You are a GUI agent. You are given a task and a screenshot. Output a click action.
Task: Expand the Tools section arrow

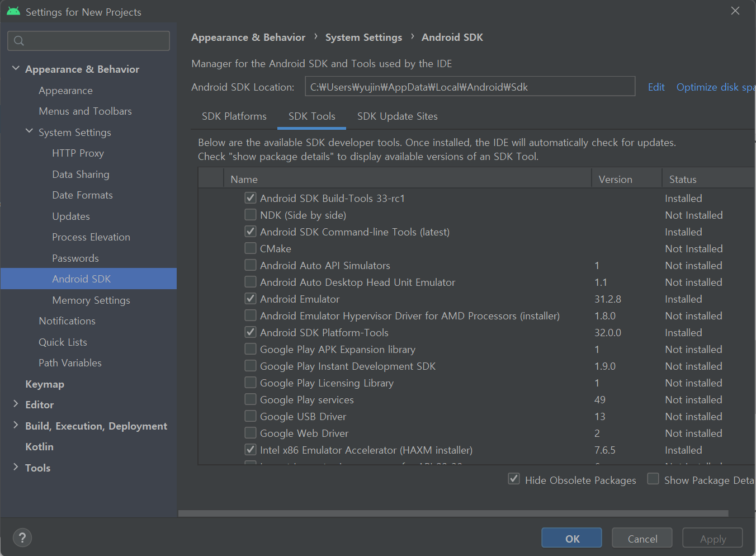[x=16, y=467]
